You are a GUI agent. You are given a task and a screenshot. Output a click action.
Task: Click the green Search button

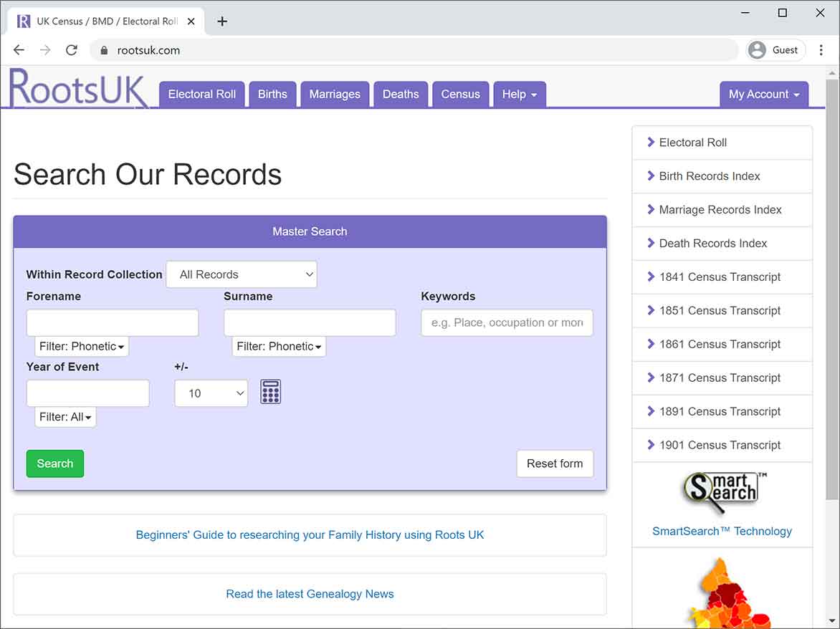pyautogui.click(x=55, y=464)
